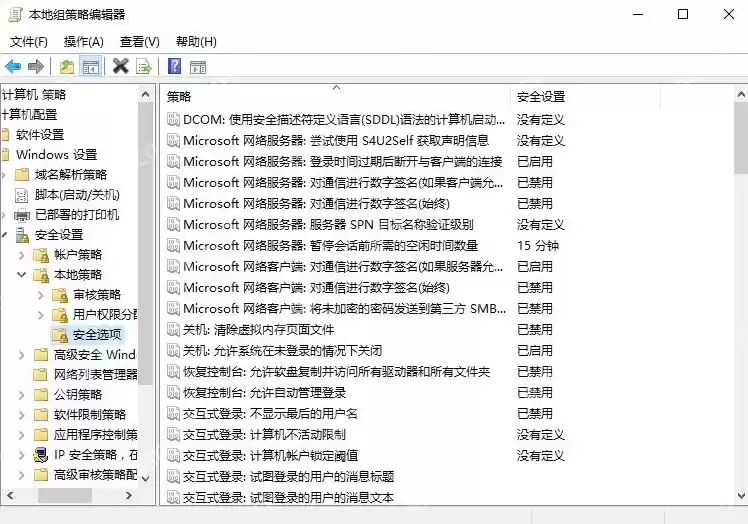This screenshot has width=748, height=524.
Task: Click tree pane horizontal scrollbar left arrow
Action: pyautogui.click(x=10, y=496)
